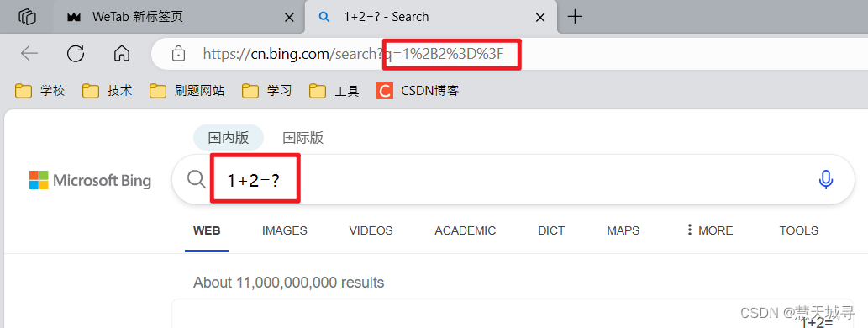Switch to 国内版 search version

pos(229,137)
